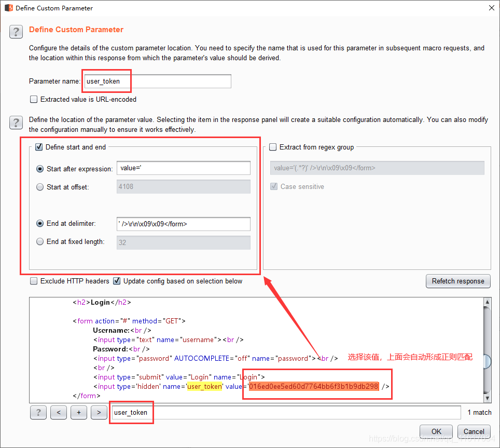Image resolution: width=500 pixels, height=448 pixels.
Task: Click the highlighted token value 016ed0ee5ed60d7764bb6f3b1b9db298
Action: point(314,386)
